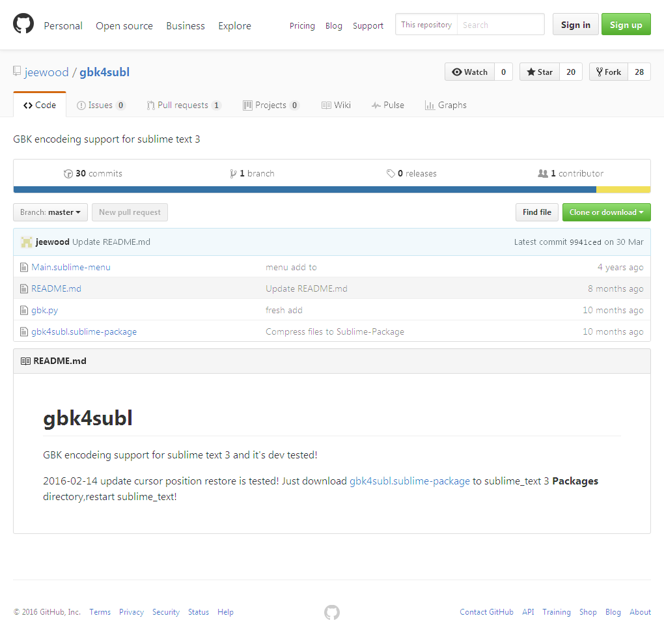The height and width of the screenshot is (644, 664).
Task: Click the gbk4subl repository title link
Action: 105,72
